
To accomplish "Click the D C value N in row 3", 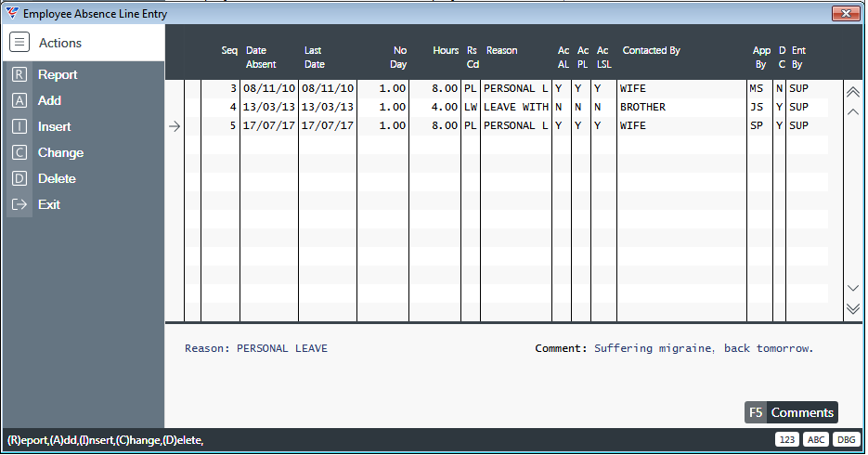I will [x=779, y=88].
